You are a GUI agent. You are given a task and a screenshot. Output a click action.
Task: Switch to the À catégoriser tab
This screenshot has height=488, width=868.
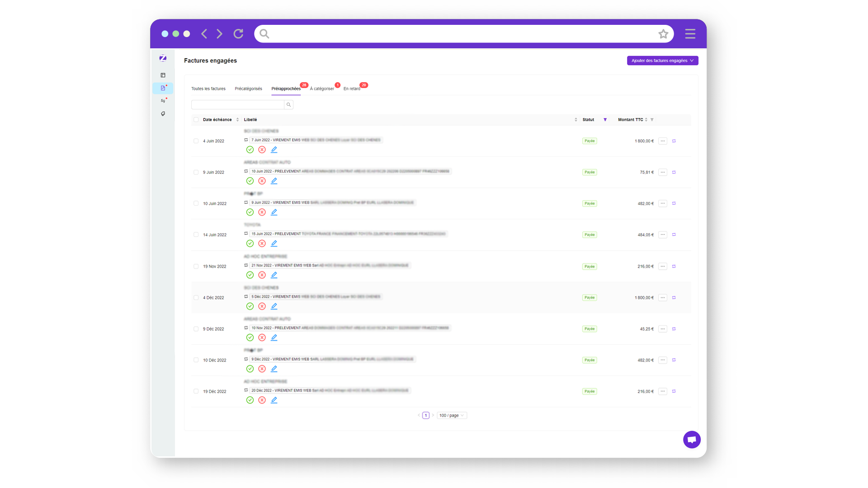[x=323, y=89]
